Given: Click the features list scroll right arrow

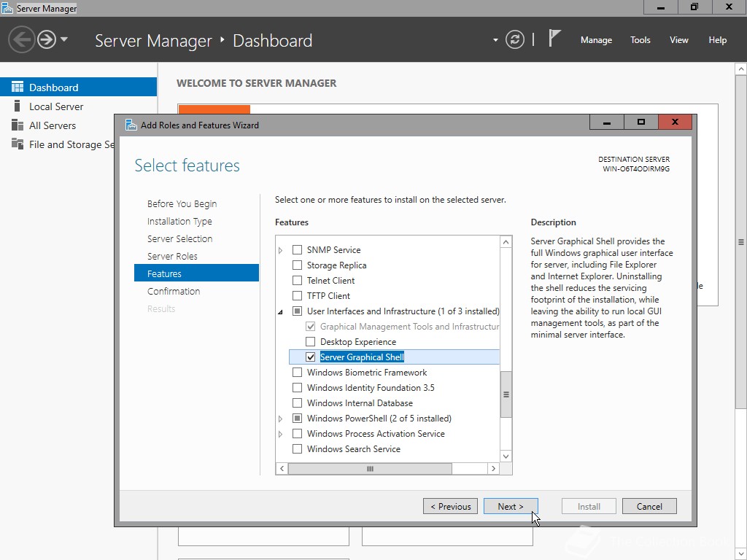Looking at the screenshot, I should click(x=494, y=469).
